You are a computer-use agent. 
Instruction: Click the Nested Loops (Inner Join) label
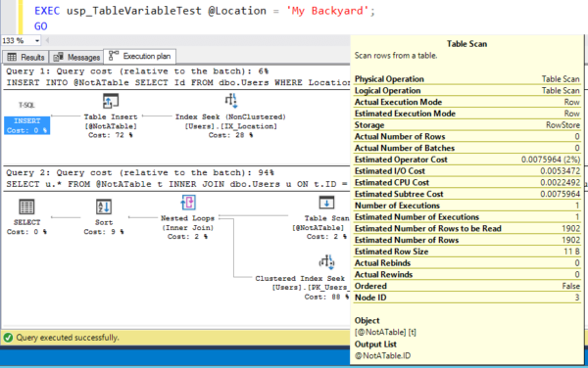(187, 223)
